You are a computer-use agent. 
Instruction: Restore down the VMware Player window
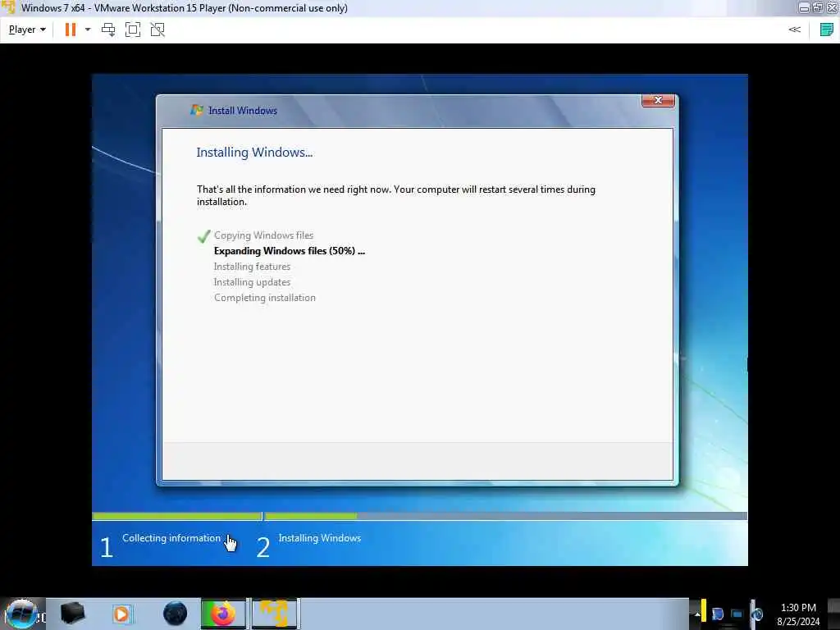[x=818, y=8]
